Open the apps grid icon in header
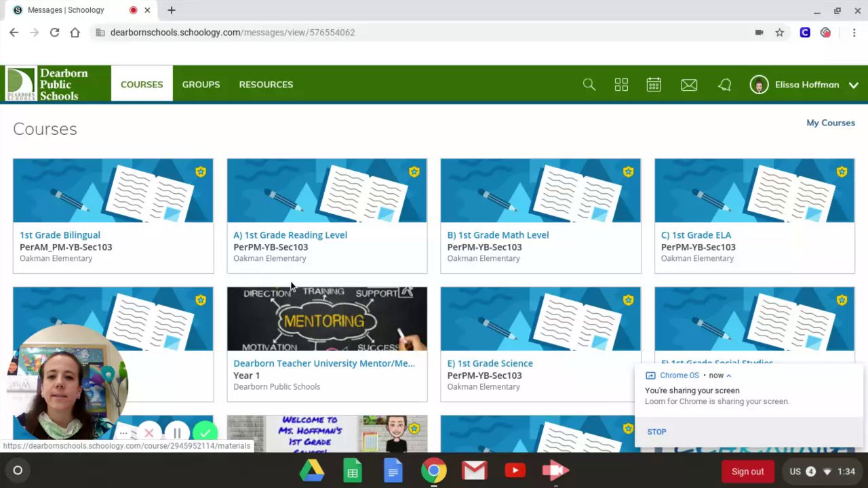The image size is (868, 488). pyautogui.click(x=621, y=85)
